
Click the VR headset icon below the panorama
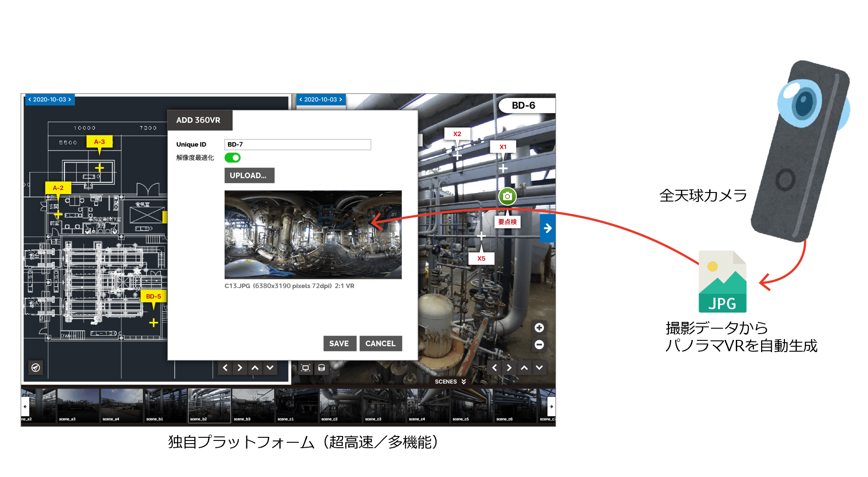[321, 368]
